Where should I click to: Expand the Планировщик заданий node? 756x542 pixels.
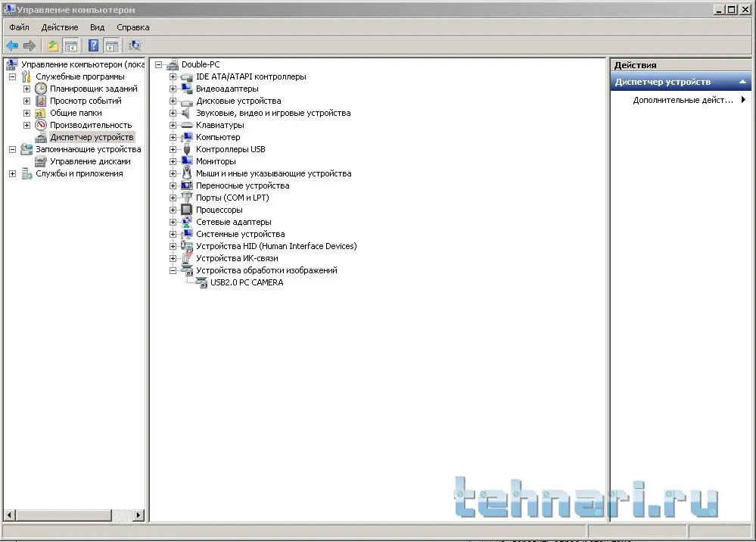(27, 89)
